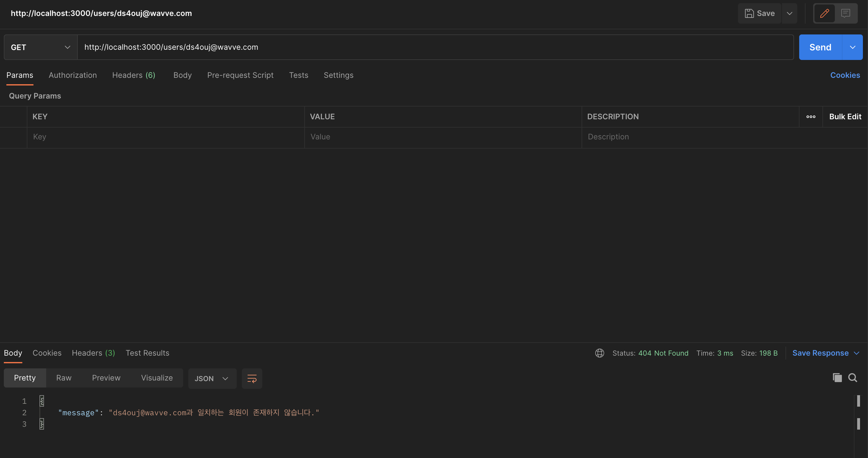Switch response view to Visualize
Viewport: 868px width, 458px height.
coord(157,378)
